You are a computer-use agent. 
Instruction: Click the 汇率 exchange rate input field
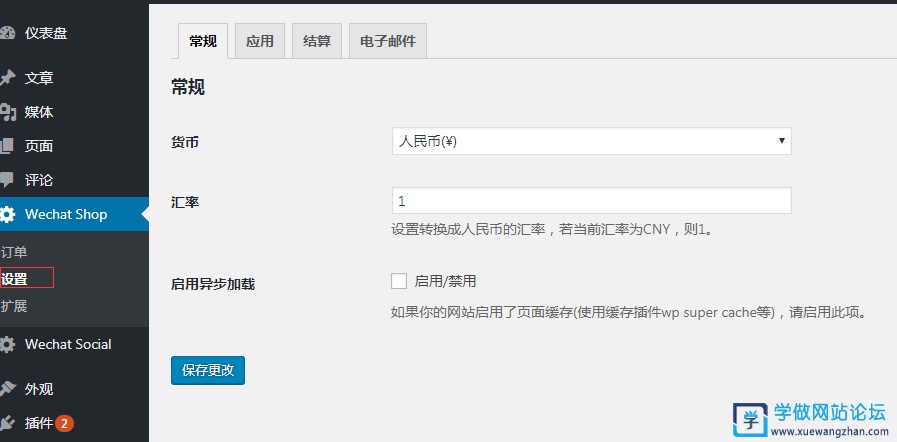591,200
